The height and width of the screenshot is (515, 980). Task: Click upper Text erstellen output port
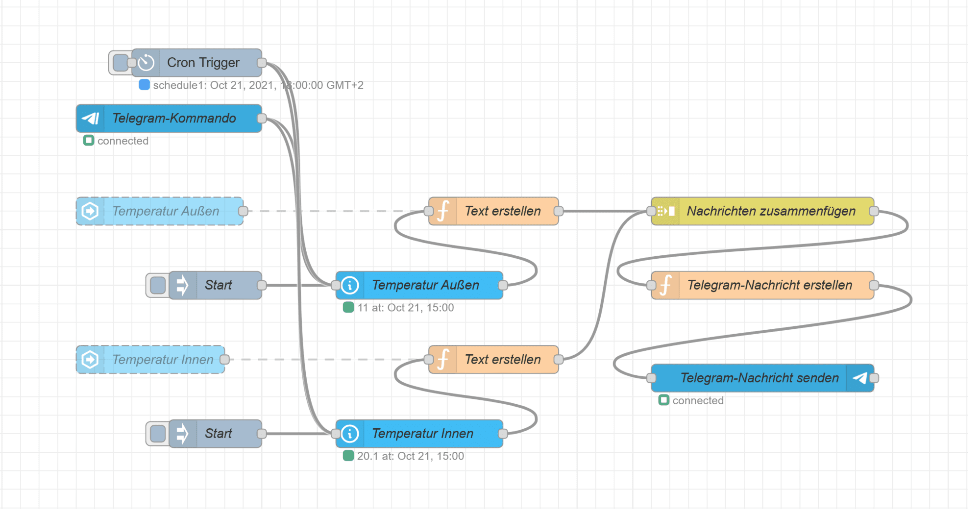click(559, 211)
